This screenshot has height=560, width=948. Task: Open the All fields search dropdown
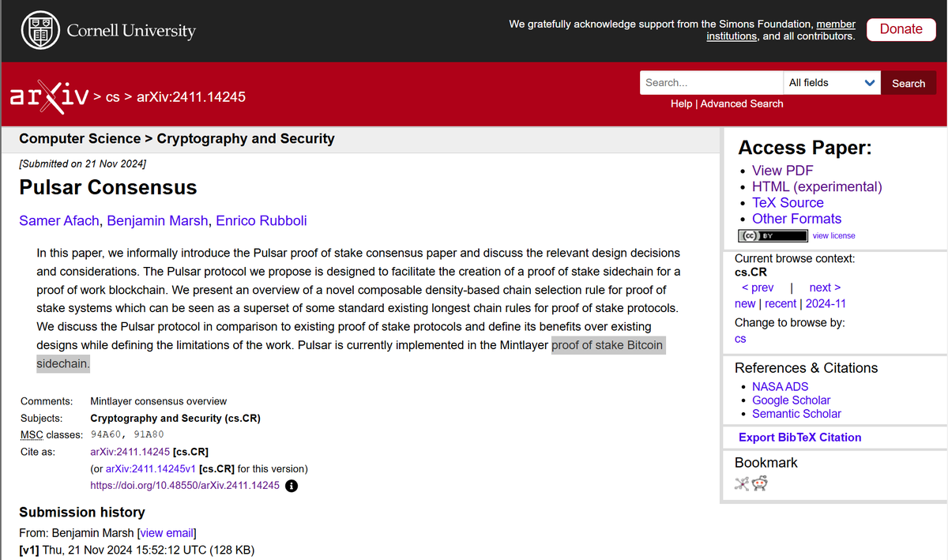click(832, 83)
